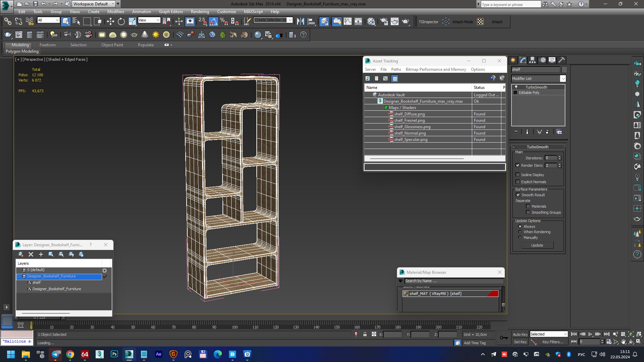Click the Windows Start button
644x362 pixels.
tap(11, 354)
